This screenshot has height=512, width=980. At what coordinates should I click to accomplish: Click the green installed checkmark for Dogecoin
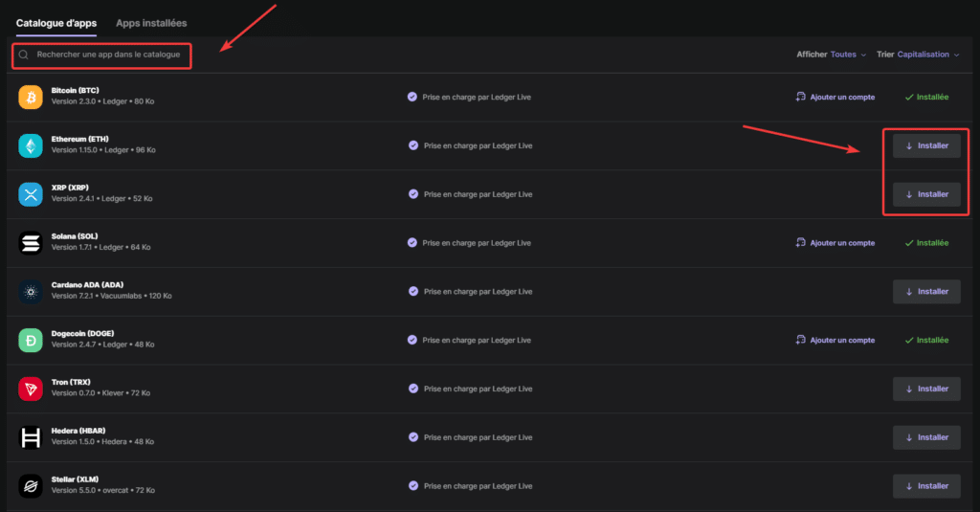click(909, 341)
